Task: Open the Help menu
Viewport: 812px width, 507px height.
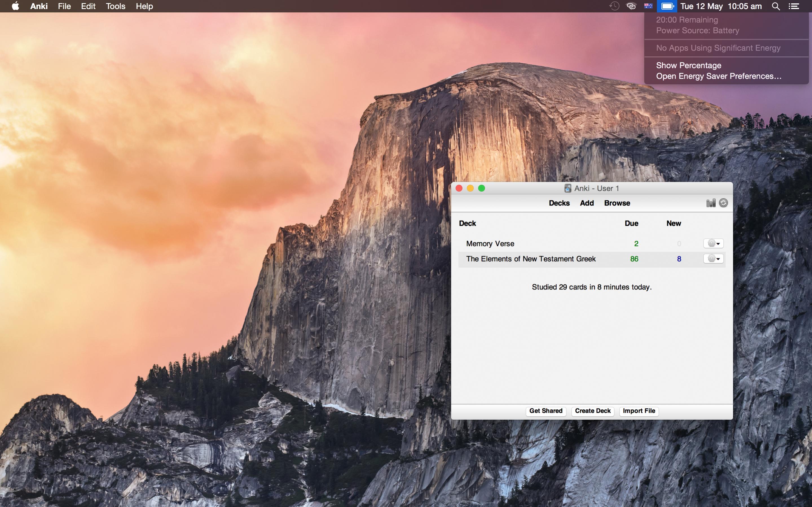Action: pos(144,6)
